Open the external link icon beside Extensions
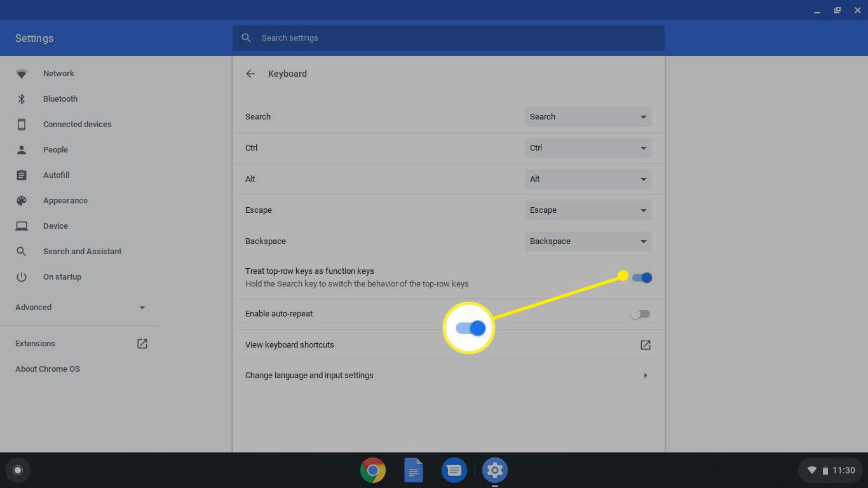Screen dimensions: 868x488 [x=142, y=344]
